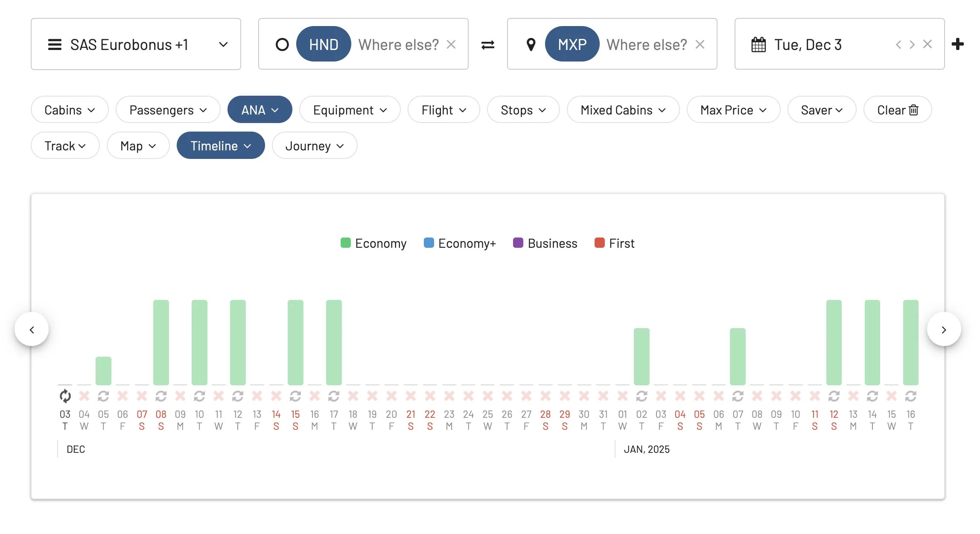Viewport: 980px width, 534px height.
Task: Open the Timeline view menu
Action: point(221,146)
